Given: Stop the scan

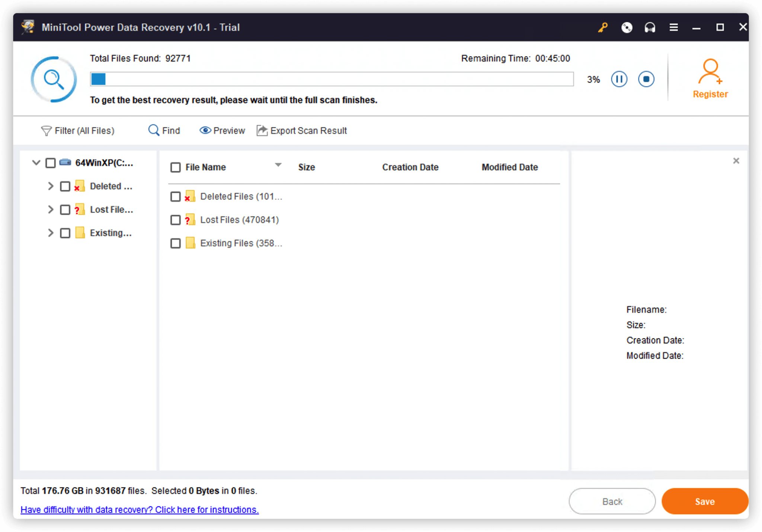Looking at the screenshot, I should (x=646, y=79).
